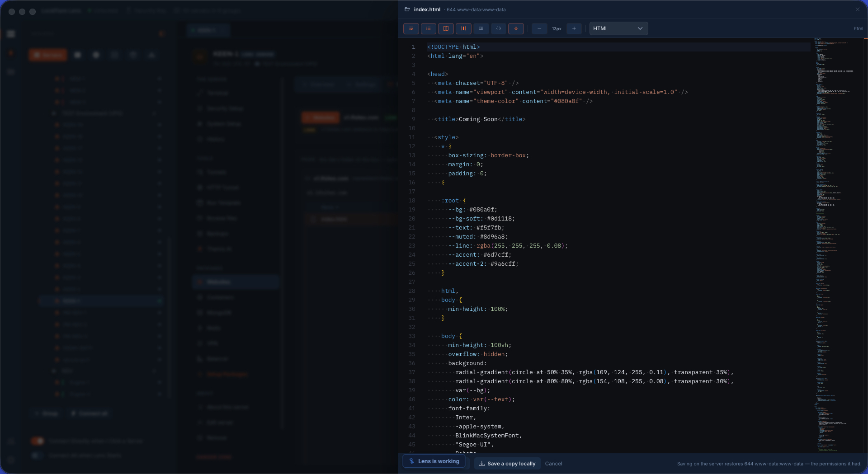This screenshot has height=474, width=868.
Task: Click the --line rgba declaration
Action: click(508, 246)
